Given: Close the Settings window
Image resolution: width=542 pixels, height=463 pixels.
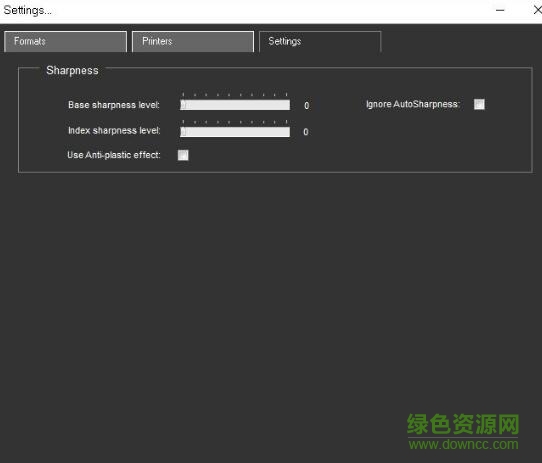Looking at the screenshot, I should click(538, 10).
